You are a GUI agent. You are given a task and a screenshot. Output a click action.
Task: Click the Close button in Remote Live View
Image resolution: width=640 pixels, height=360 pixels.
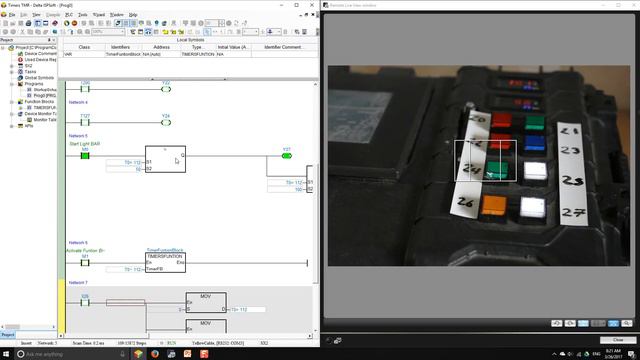point(618,340)
